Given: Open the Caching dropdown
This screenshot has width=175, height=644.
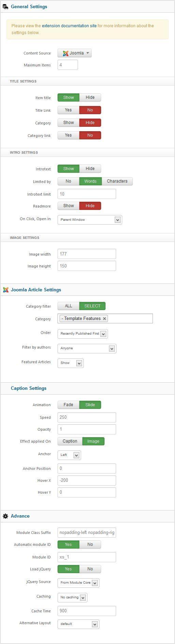Looking at the screenshot, I should point(73,597).
